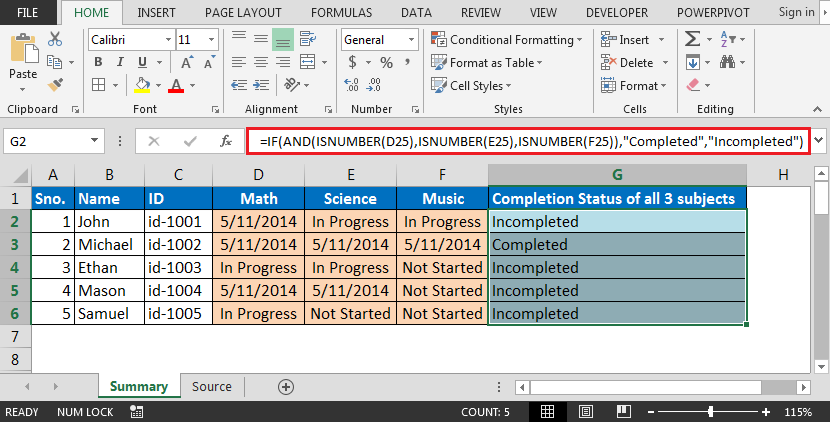
Task: Switch to the DATA tab
Action: (417, 13)
